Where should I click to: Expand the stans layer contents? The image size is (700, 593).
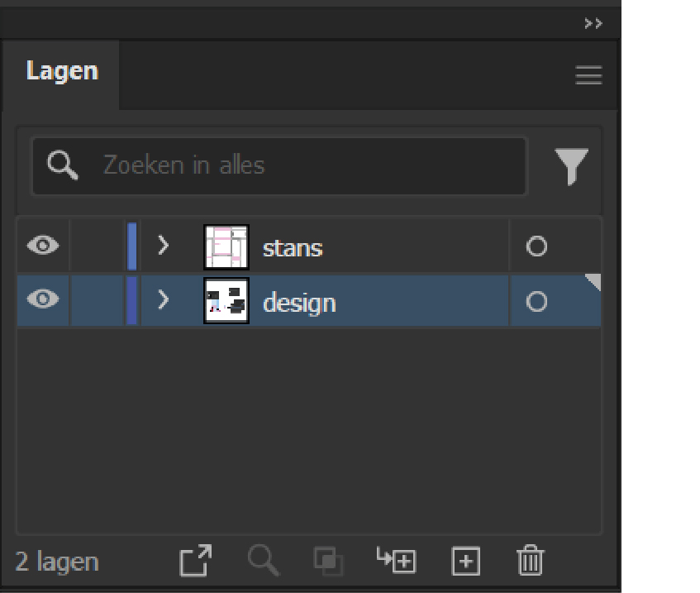(164, 246)
